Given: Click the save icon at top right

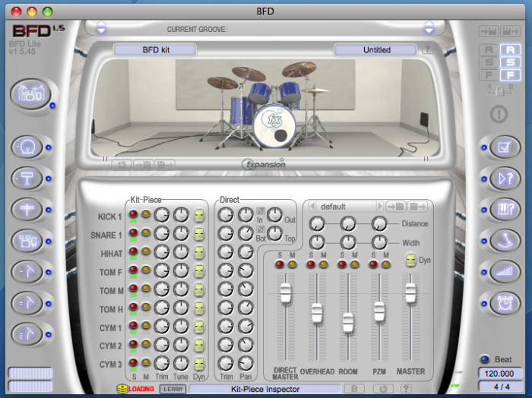Looking at the screenshot, I should pos(510,32).
